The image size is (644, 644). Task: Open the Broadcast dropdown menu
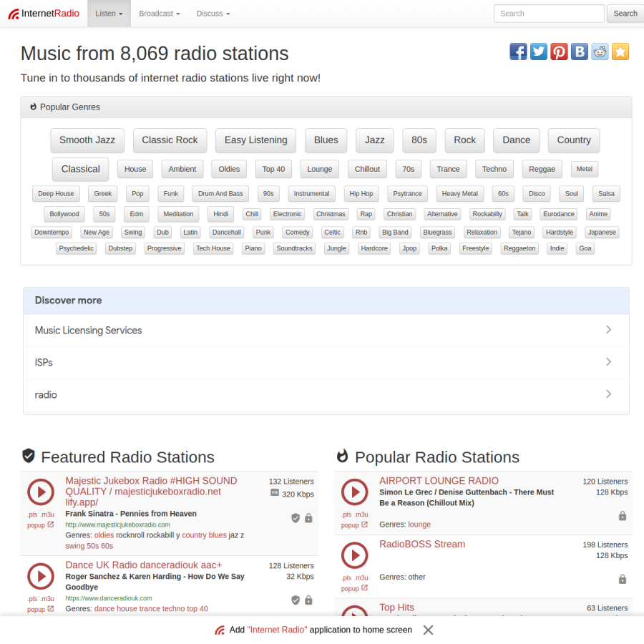[160, 14]
